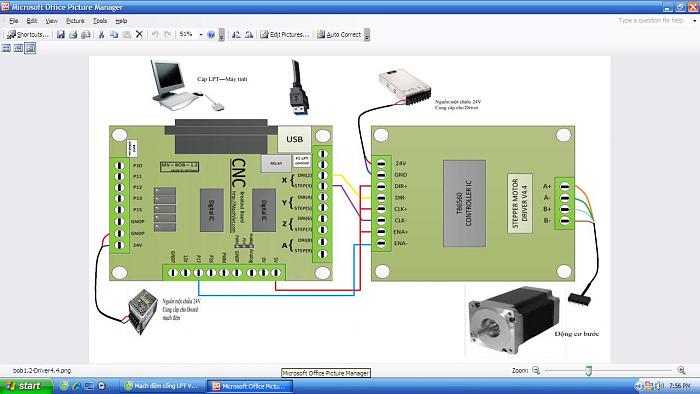Click the volume speaker tray icon
This screenshot has height=394, width=700.
pos(659,386)
